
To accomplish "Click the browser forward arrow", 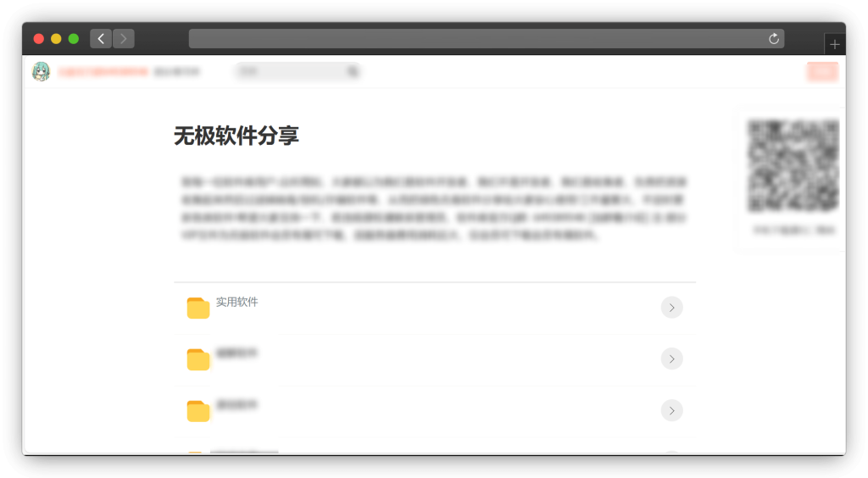I will [x=124, y=39].
